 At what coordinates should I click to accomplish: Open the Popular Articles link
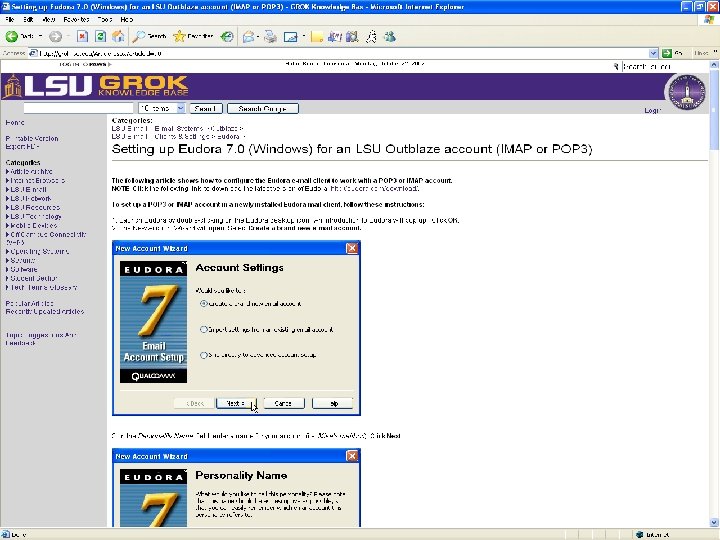(29, 303)
